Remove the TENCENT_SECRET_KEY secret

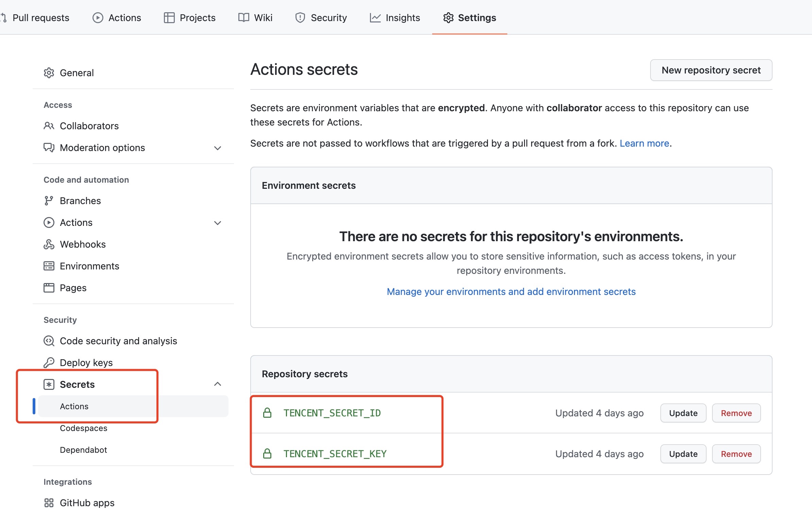click(x=736, y=454)
